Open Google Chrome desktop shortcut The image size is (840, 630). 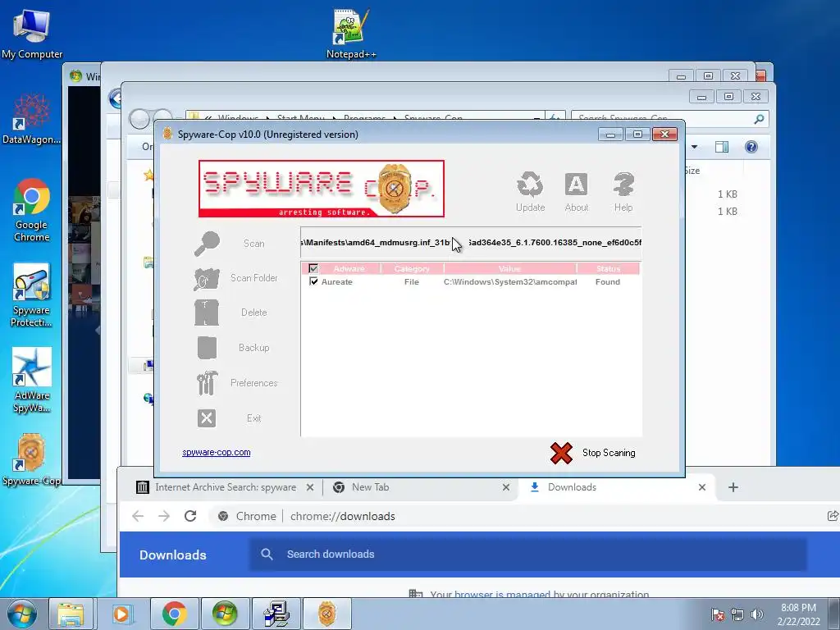pos(31,210)
